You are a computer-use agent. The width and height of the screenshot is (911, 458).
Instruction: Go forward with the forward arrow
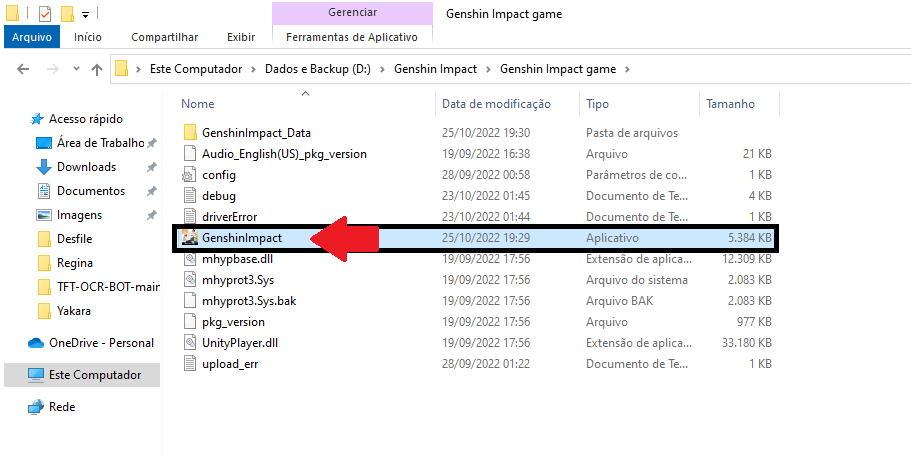click(52, 69)
